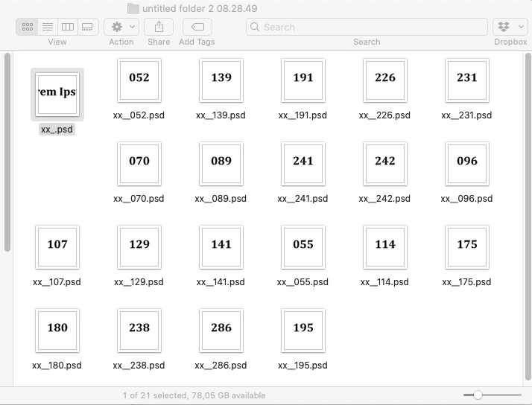Image resolution: width=532 pixels, height=405 pixels.
Task: Select the 129 file thumbnail
Action: (139, 247)
